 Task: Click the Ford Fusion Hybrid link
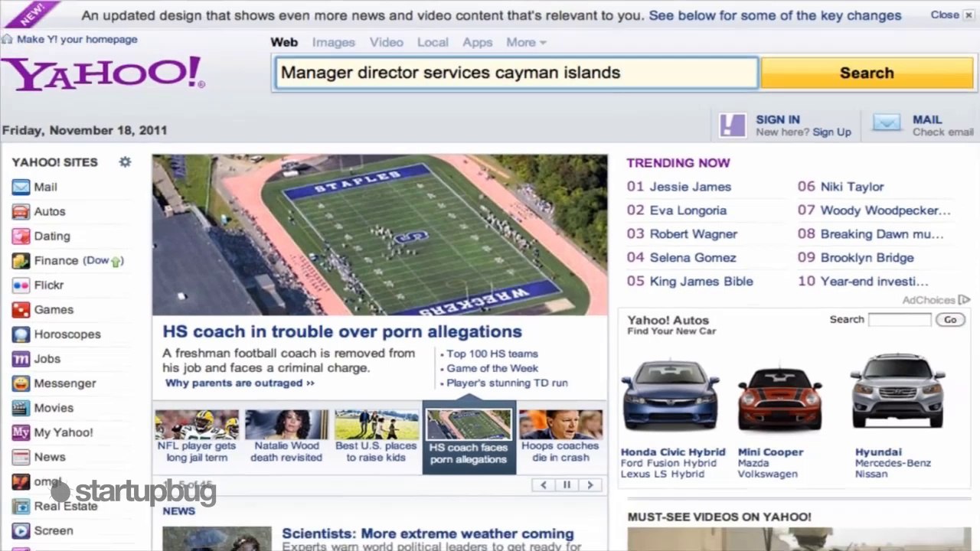[x=668, y=463]
